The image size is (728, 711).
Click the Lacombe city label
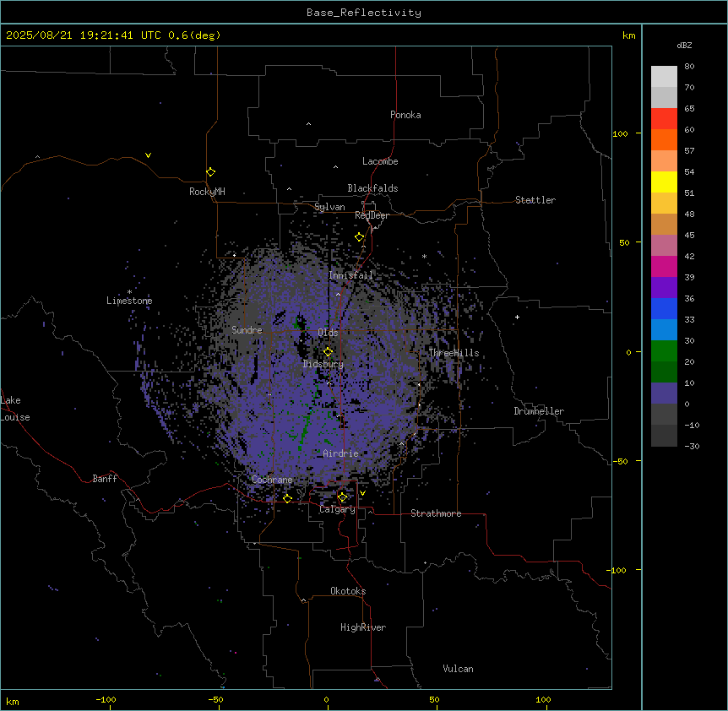(380, 161)
